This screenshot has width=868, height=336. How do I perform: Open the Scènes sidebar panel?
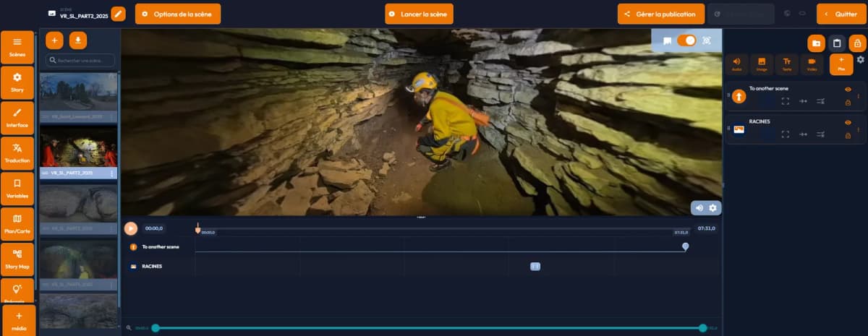pos(17,46)
